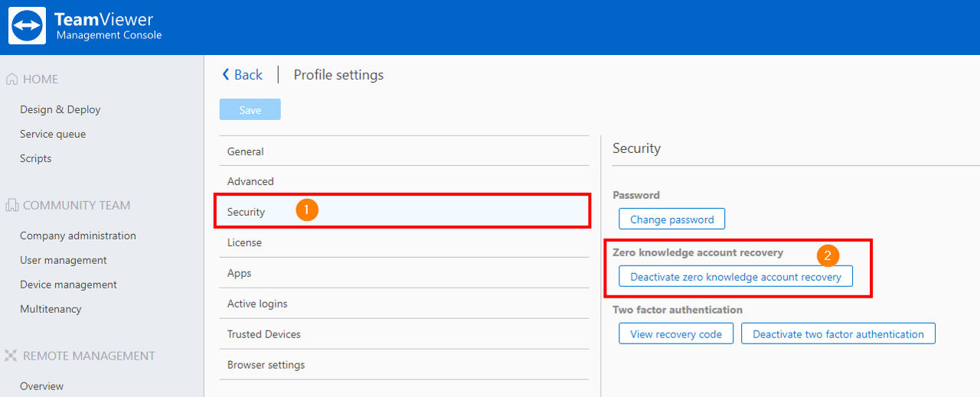980x397 pixels.
Task: Open User management in sidebar
Action: click(x=64, y=260)
